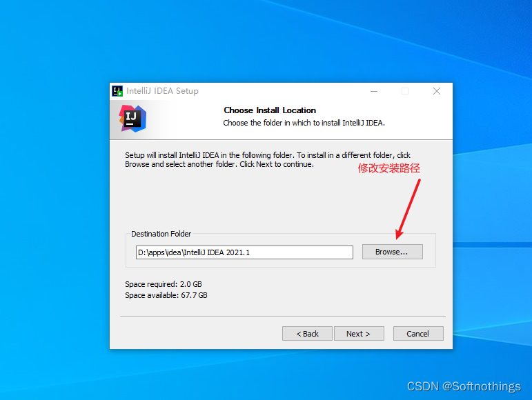532x400 pixels.
Task: Click the IntelliJ IDEA title bar icon
Action: click(x=117, y=91)
